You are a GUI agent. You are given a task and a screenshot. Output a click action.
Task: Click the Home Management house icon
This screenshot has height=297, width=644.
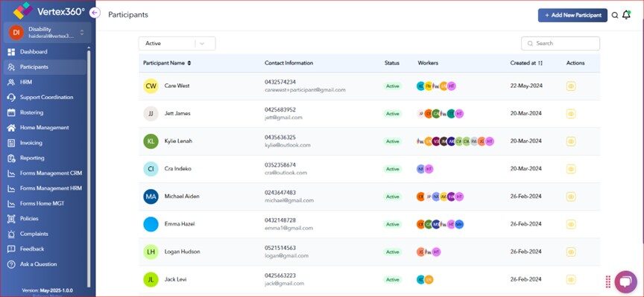pyautogui.click(x=11, y=128)
